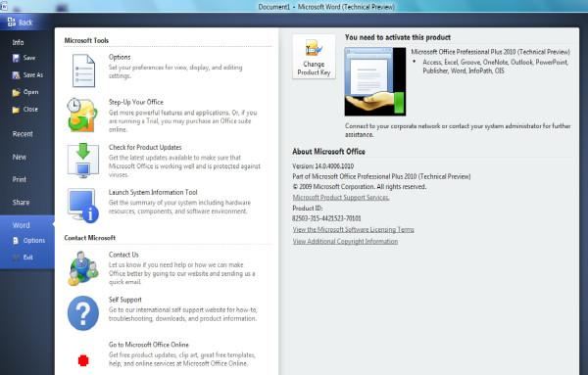Select the Word tab in the sidebar
Image resolution: width=588 pixels, height=375 pixels.
coord(21,225)
